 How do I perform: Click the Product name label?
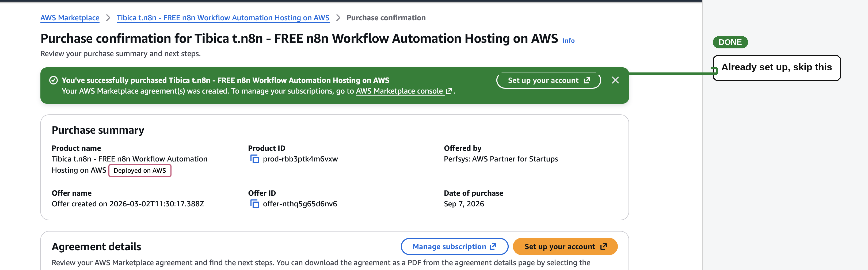pos(76,148)
